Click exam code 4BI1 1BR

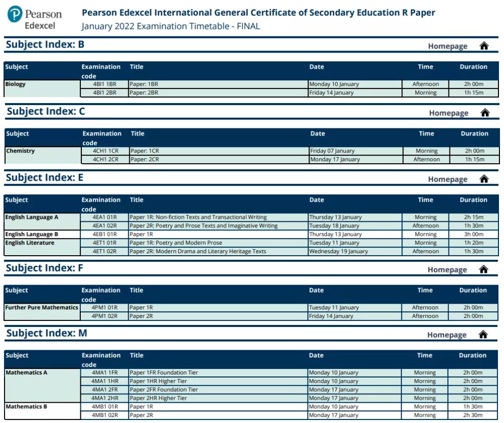[105, 84]
